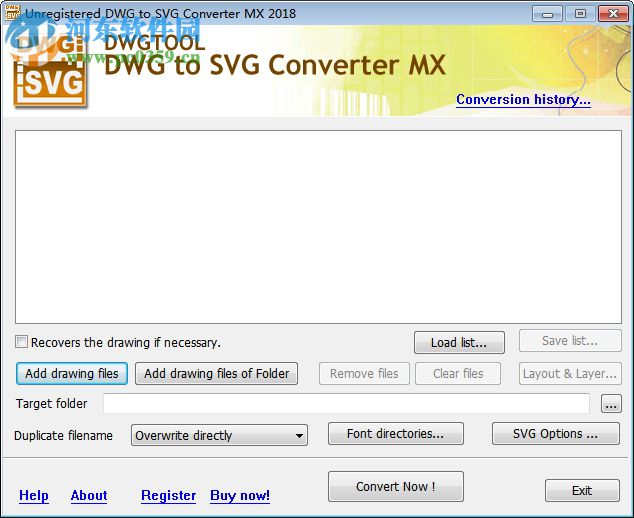Click the Buy now! link
634x518 pixels.
click(240, 495)
